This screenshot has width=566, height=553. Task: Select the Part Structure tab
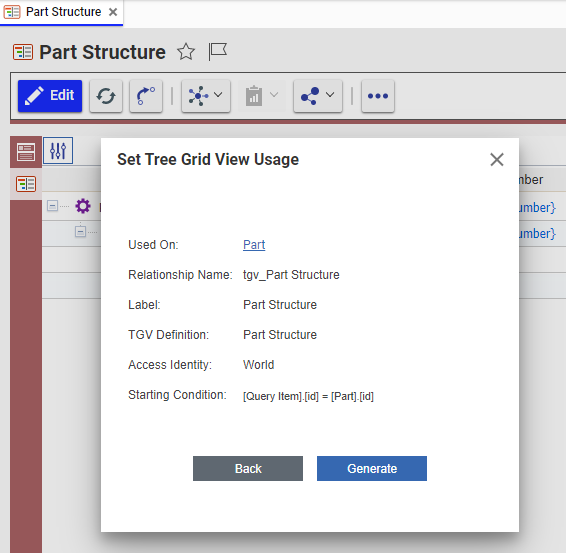coord(61,12)
